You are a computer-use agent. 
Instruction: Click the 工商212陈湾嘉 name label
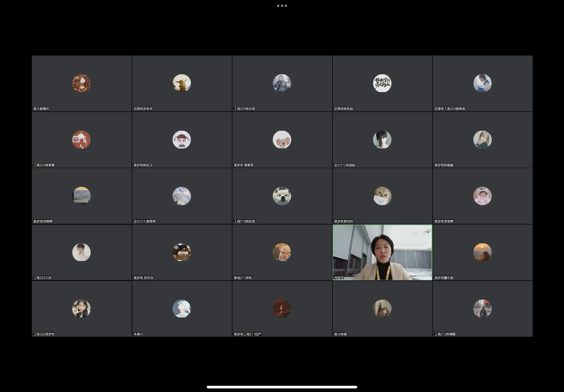tap(445, 334)
